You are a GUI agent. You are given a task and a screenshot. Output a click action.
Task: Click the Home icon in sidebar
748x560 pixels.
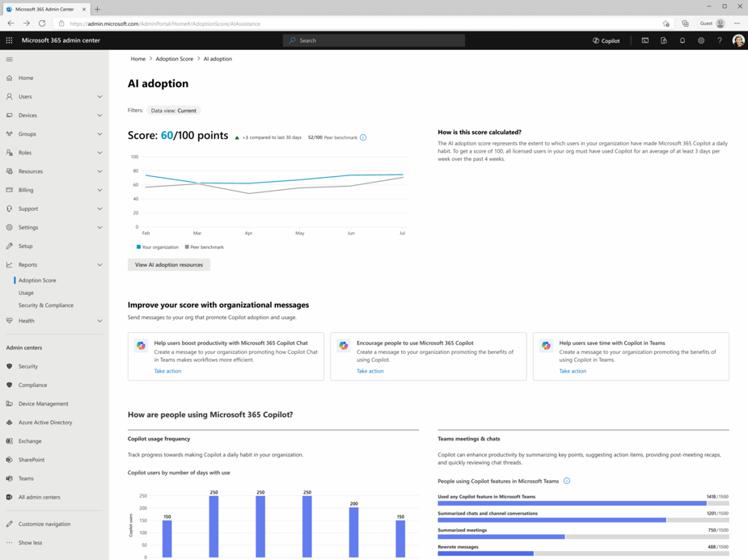click(9, 78)
